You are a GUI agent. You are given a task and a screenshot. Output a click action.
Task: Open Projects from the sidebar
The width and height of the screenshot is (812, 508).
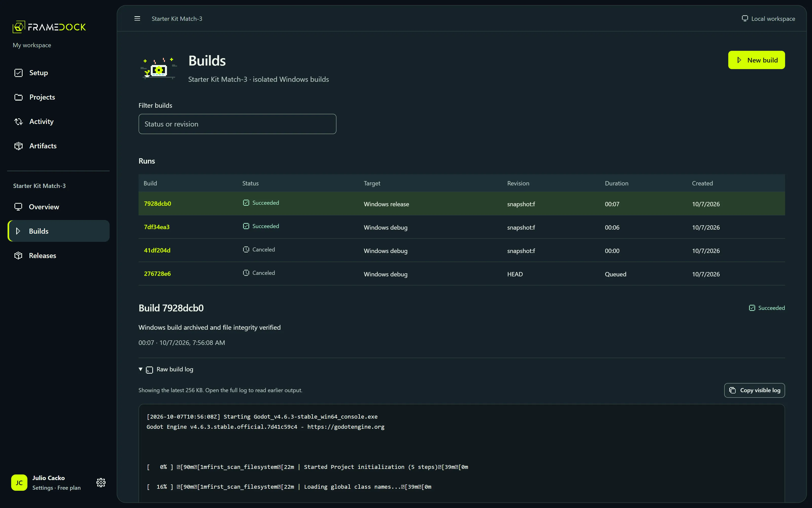(x=58, y=97)
